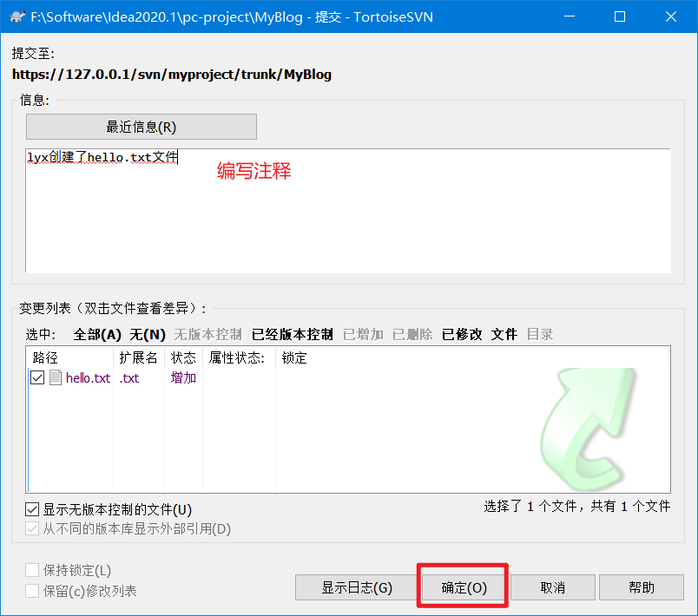Click the TortoiseSVN turtle icon in title bar
698x616 pixels.
[x=17, y=16]
